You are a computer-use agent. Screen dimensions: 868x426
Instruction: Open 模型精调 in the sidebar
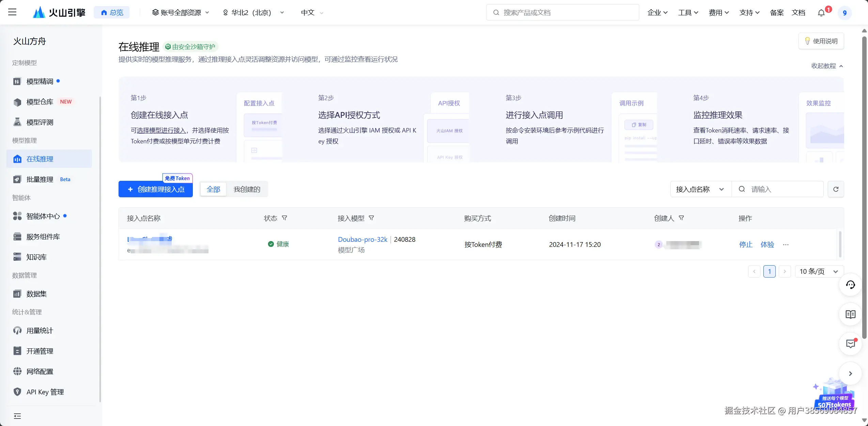tap(40, 81)
